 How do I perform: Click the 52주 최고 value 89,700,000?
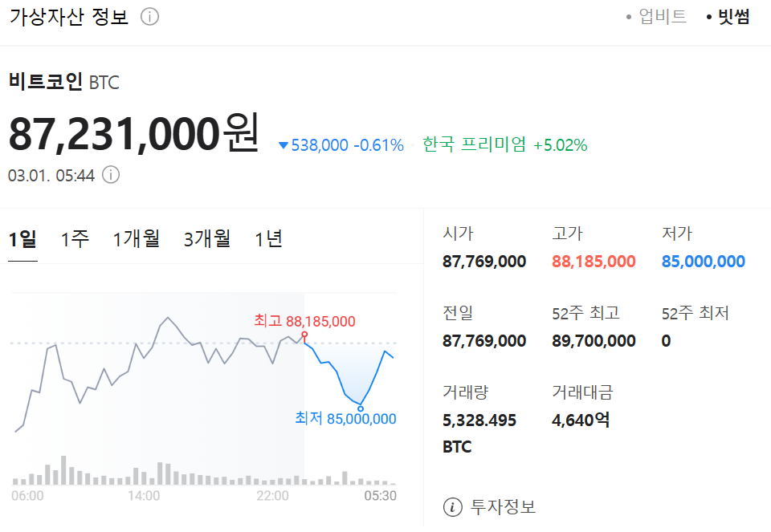(593, 340)
